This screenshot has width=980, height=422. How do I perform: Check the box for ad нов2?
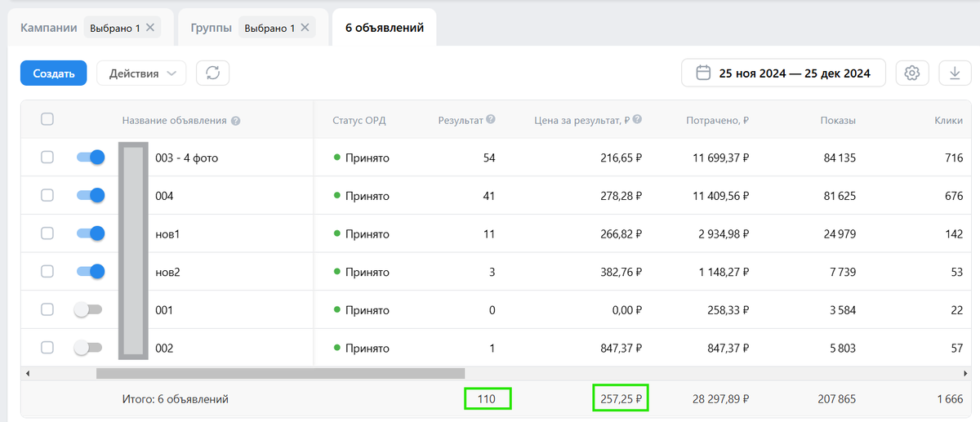coord(47,271)
